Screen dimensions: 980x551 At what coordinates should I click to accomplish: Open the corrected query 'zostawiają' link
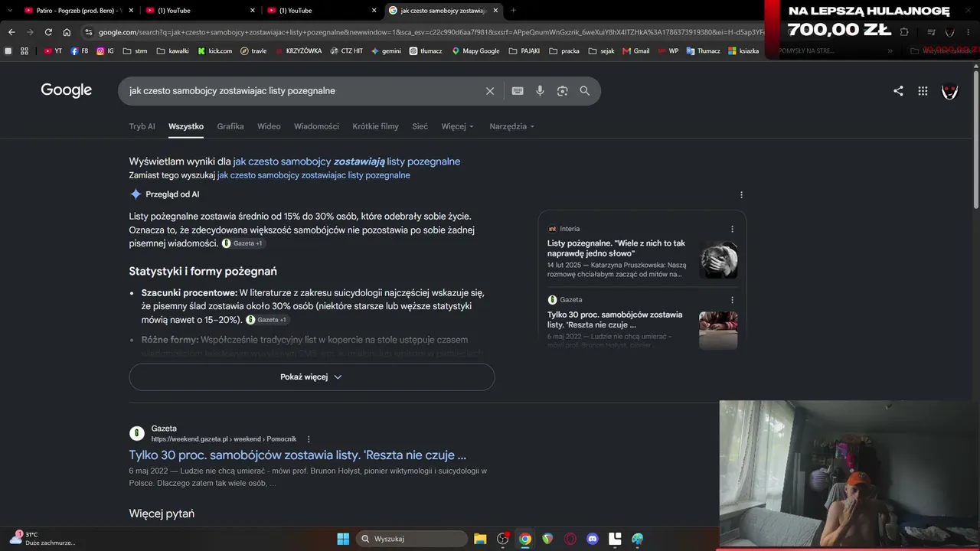(x=347, y=161)
